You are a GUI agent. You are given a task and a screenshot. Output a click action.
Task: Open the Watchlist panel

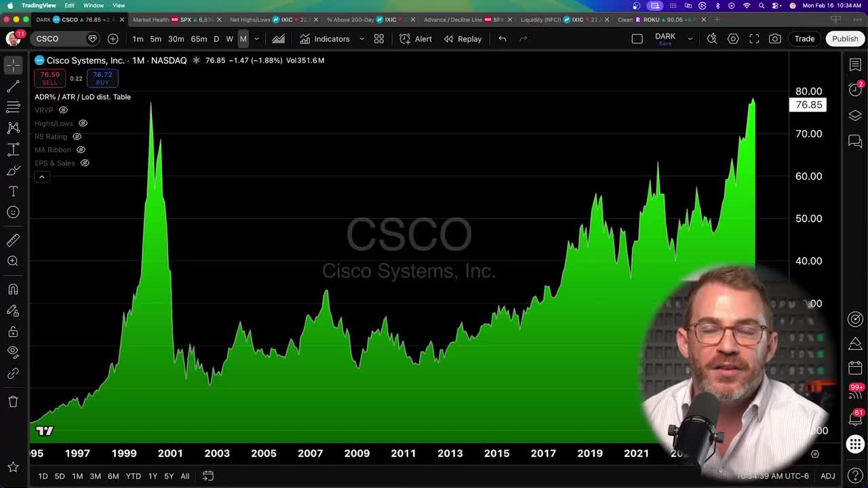tap(855, 64)
